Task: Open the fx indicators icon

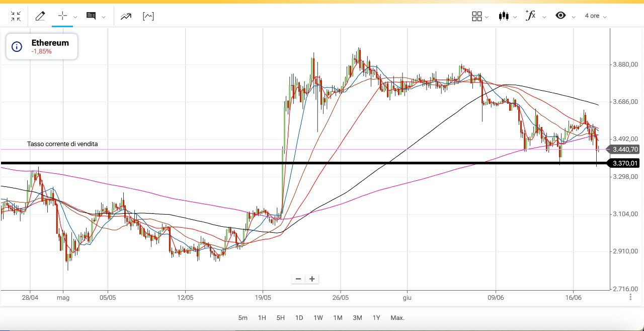Action: pyautogui.click(x=530, y=16)
